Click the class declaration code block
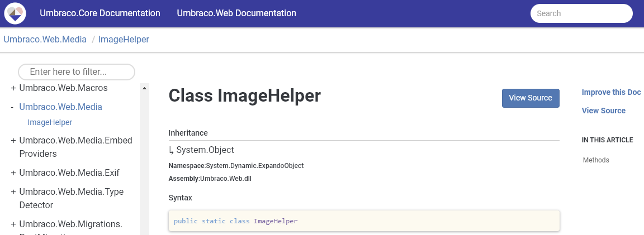644x235 pixels. (364, 221)
